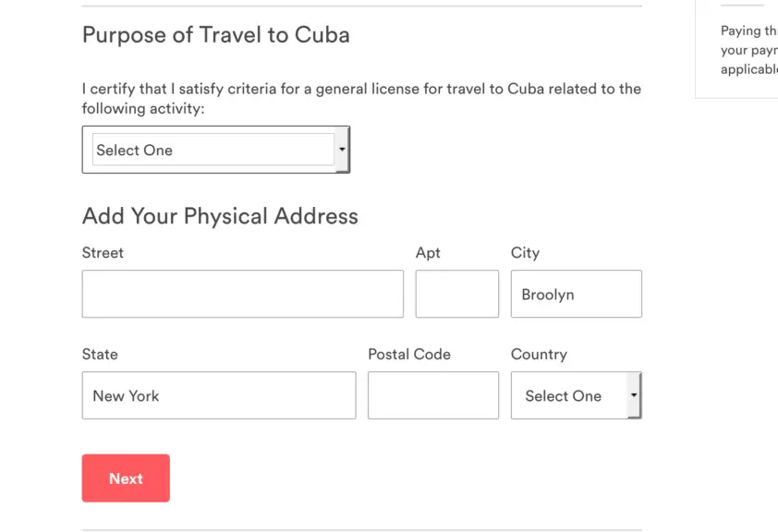Click into the Apt input box

(x=457, y=294)
